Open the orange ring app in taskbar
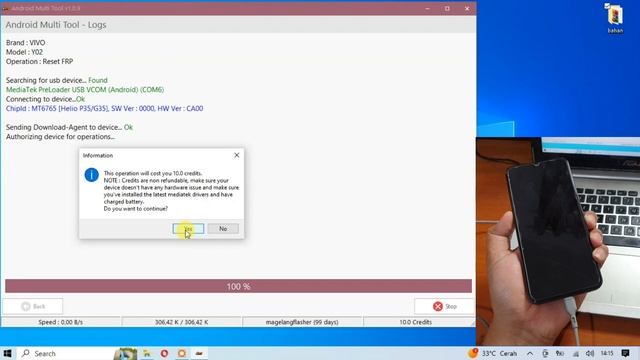The image size is (640, 360). click(x=182, y=353)
